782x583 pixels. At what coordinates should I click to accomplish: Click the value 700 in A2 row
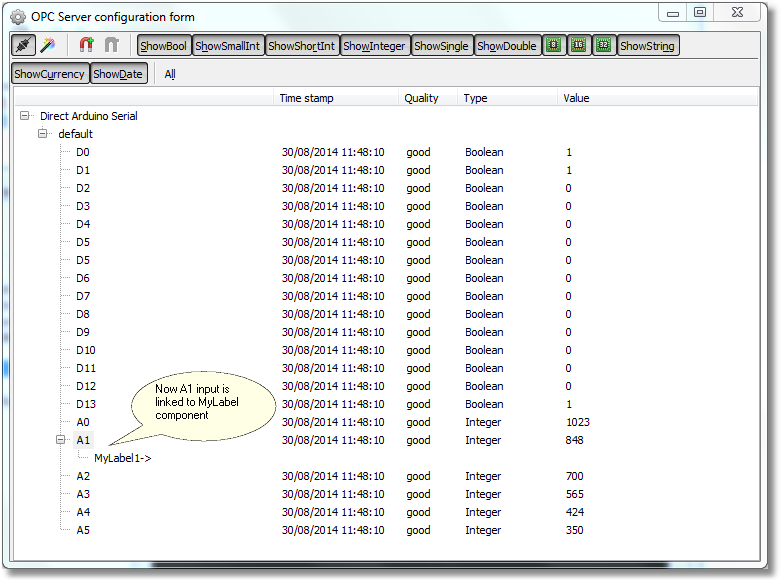[x=575, y=476]
